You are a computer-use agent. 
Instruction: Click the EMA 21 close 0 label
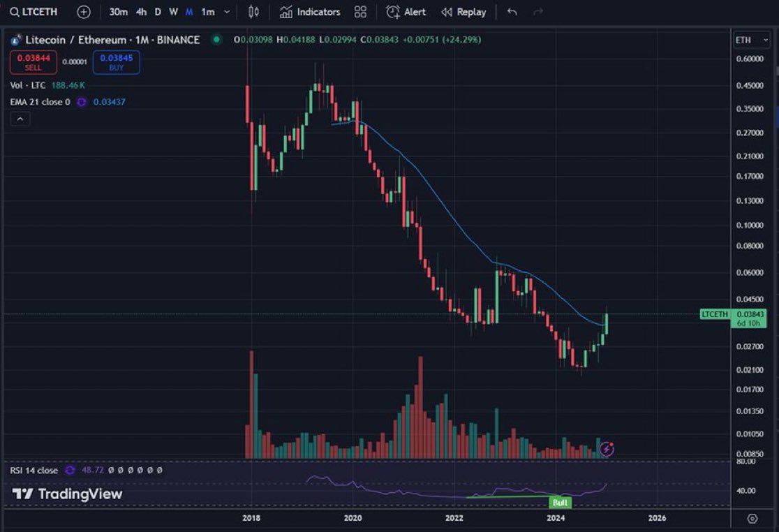point(40,102)
